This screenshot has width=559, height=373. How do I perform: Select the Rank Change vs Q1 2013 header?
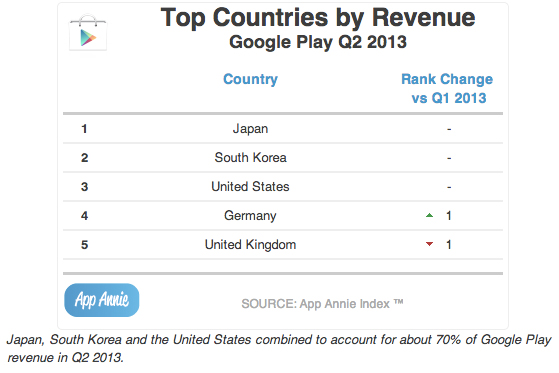tap(447, 88)
